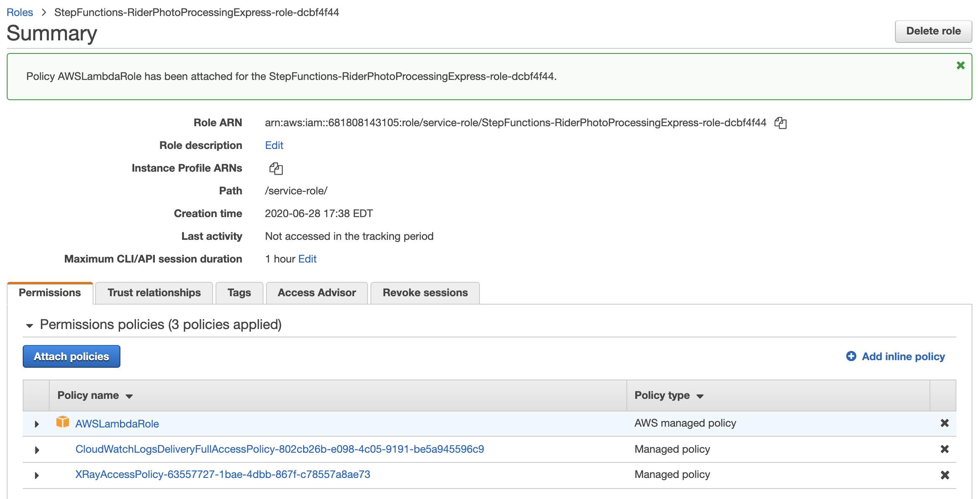The height and width of the screenshot is (499, 980).
Task: Click the /service-role/ path value
Action: [296, 191]
